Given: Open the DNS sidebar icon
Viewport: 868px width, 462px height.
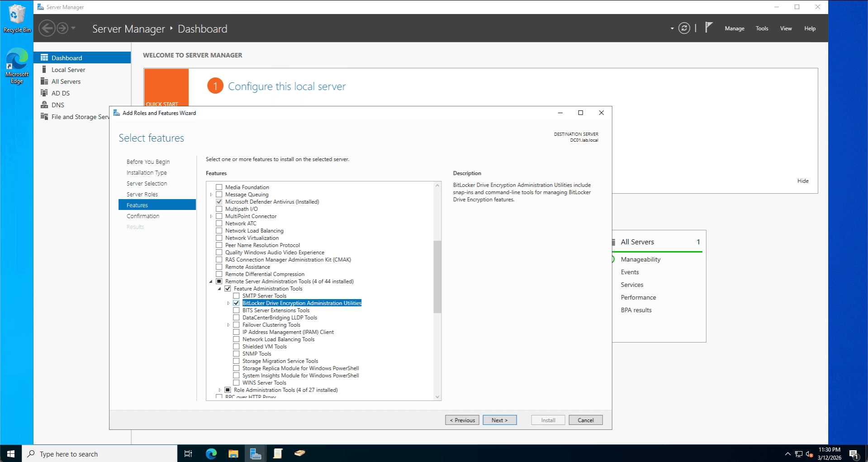Looking at the screenshot, I should (x=44, y=105).
